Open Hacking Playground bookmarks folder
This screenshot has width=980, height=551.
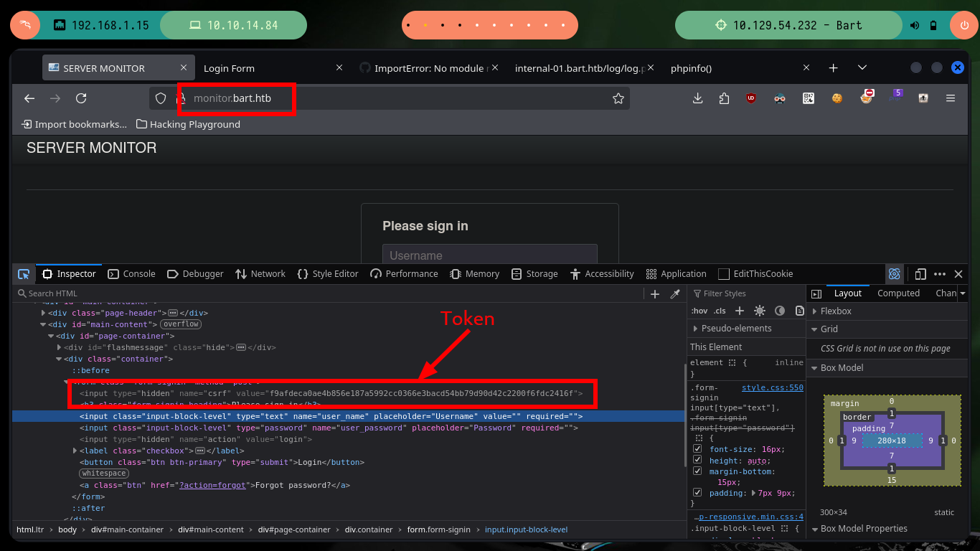click(189, 124)
